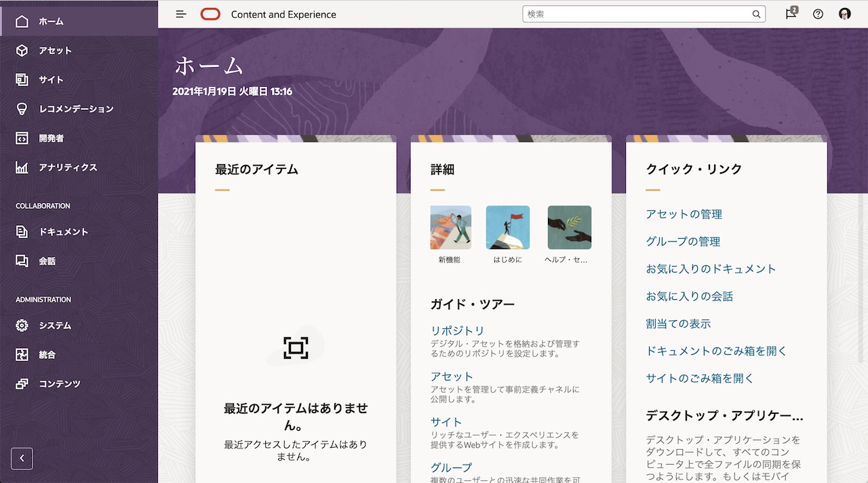
Task: Open the user profile avatar menu
Action: [x=844, y=14]
